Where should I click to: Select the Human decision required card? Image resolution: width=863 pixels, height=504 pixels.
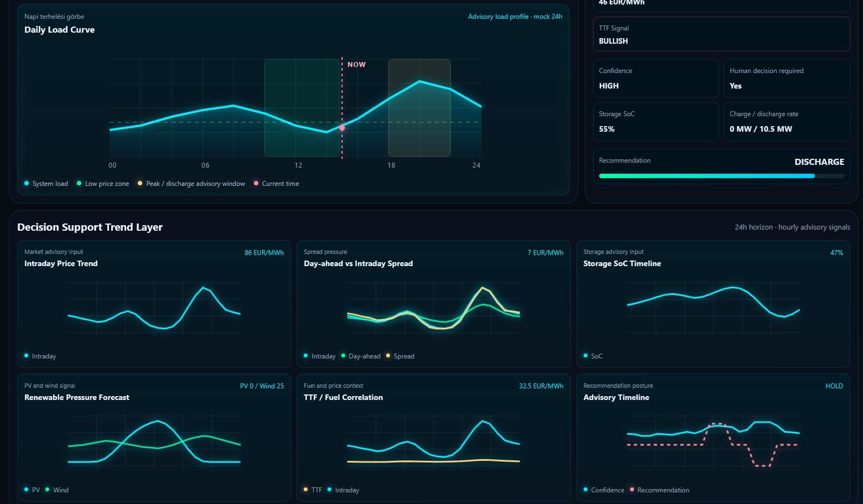[x=787, y=79]
